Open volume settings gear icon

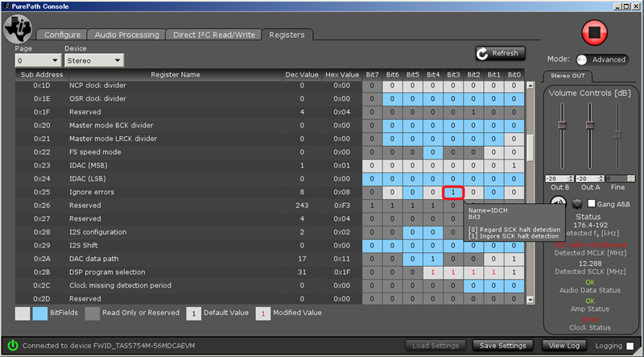click(577, 204)
